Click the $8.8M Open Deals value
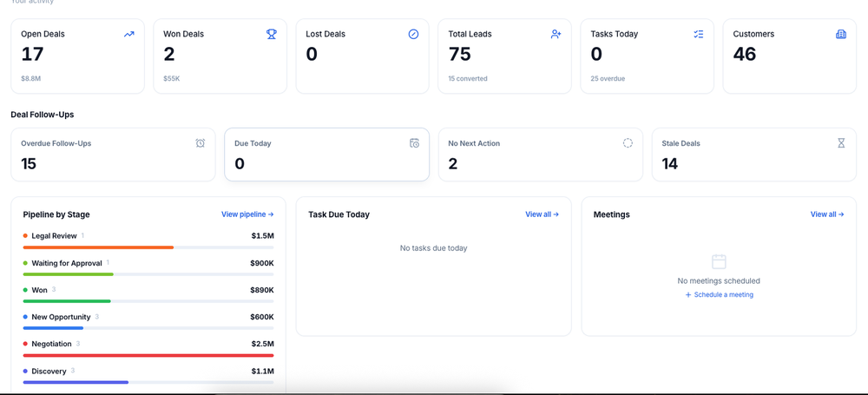Screen dimensions: 868x395 click(31, 79)
